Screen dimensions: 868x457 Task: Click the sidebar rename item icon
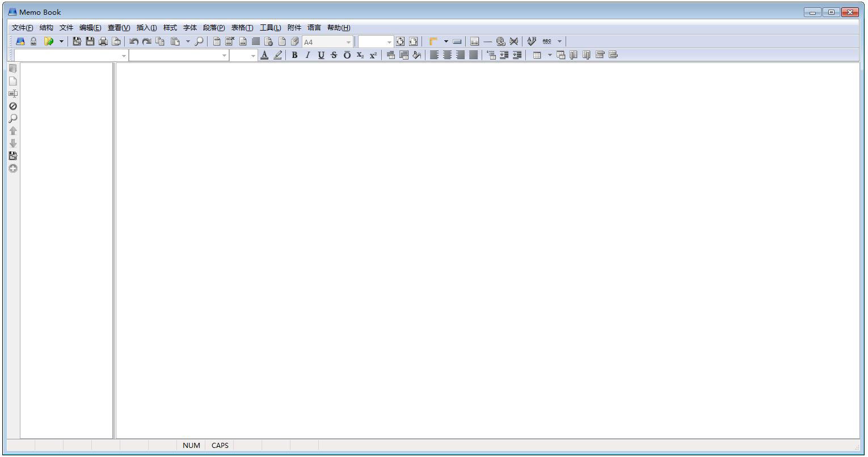point(12,94)
